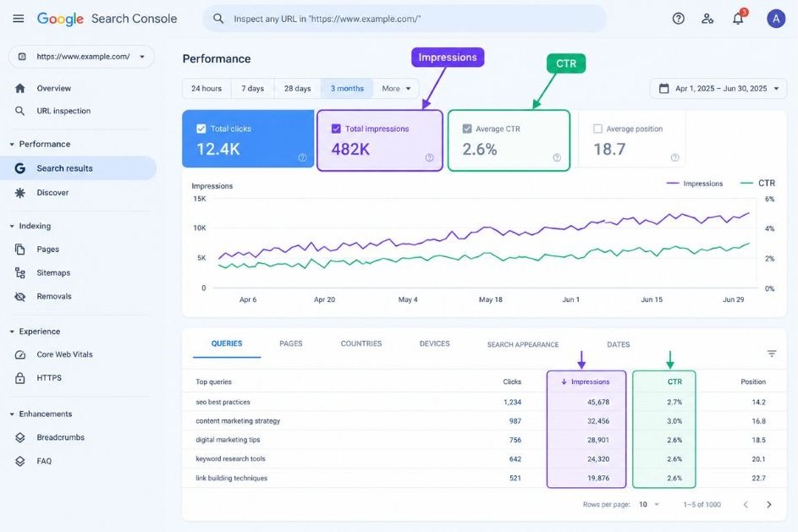Click the calendar icon in date range
The width and height of the screenshot is (798, 532).
coord(663,89)
